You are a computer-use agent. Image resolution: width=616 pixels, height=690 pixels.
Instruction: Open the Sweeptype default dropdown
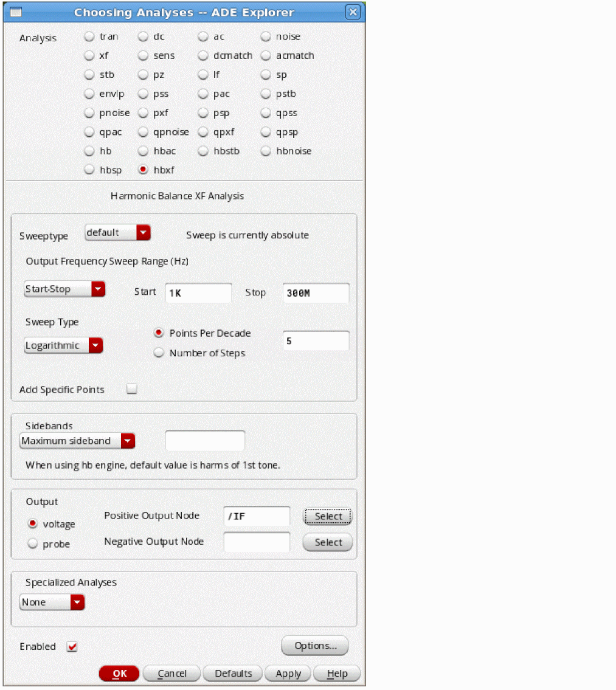coord(117,232)
